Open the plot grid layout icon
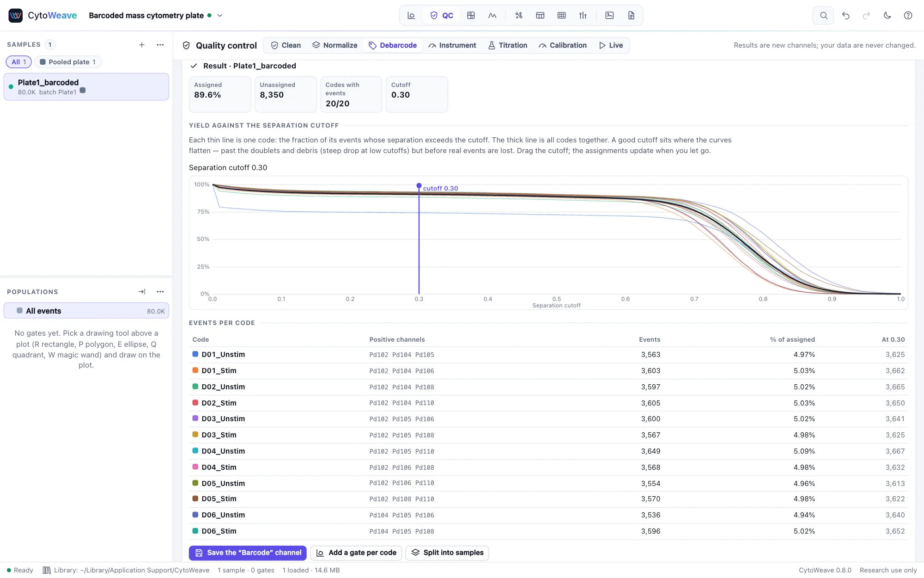The width and height of the screenshot is (924, 578). [471, 15]
